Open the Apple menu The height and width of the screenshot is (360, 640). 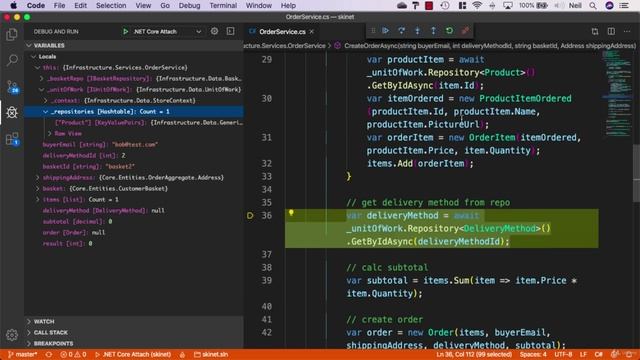pos(13,5)
